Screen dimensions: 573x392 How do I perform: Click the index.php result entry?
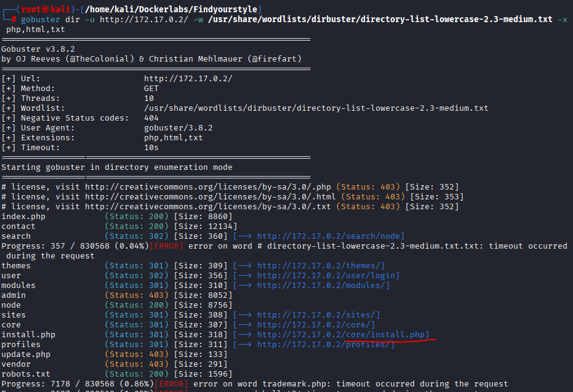pos(23,217)
